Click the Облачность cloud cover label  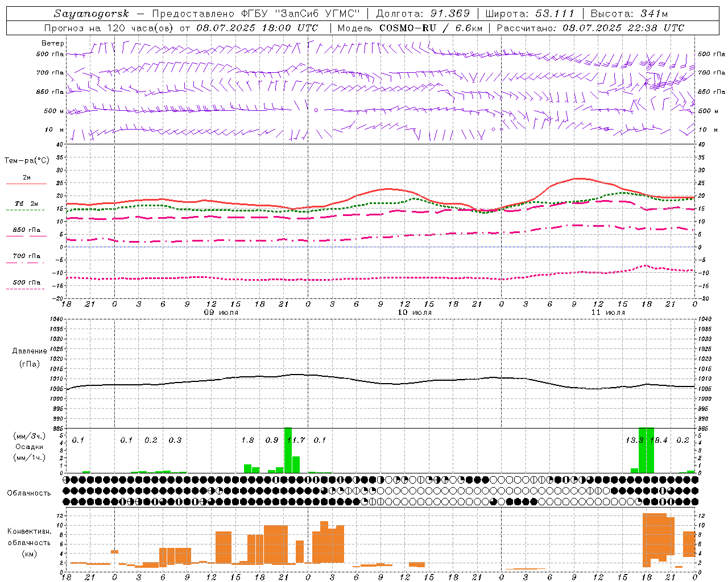click(x=29, y=493)
